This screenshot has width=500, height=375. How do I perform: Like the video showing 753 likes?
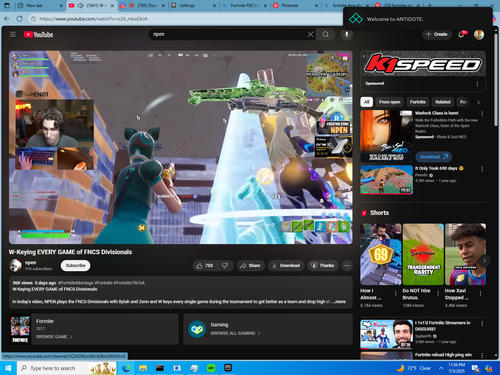[x=205, y=265]
